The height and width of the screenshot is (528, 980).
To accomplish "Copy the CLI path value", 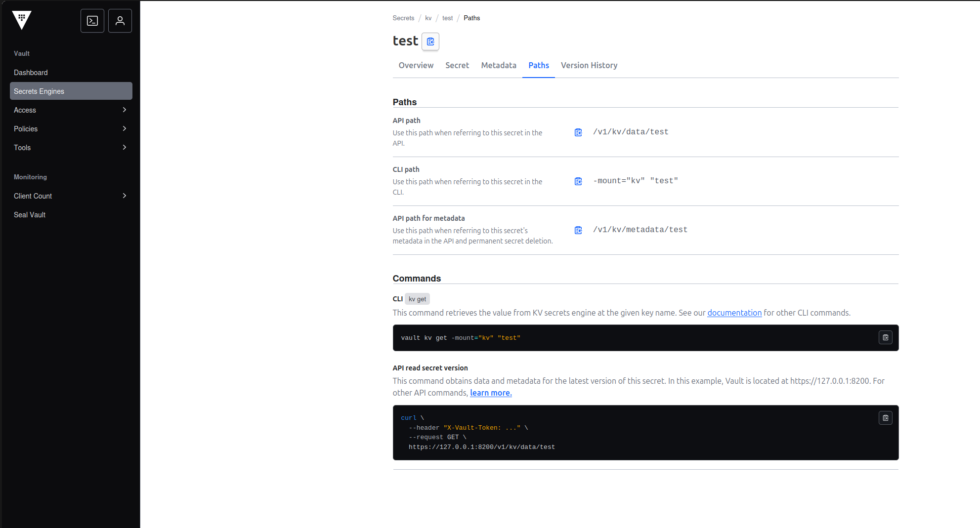I will coord(578,181).
